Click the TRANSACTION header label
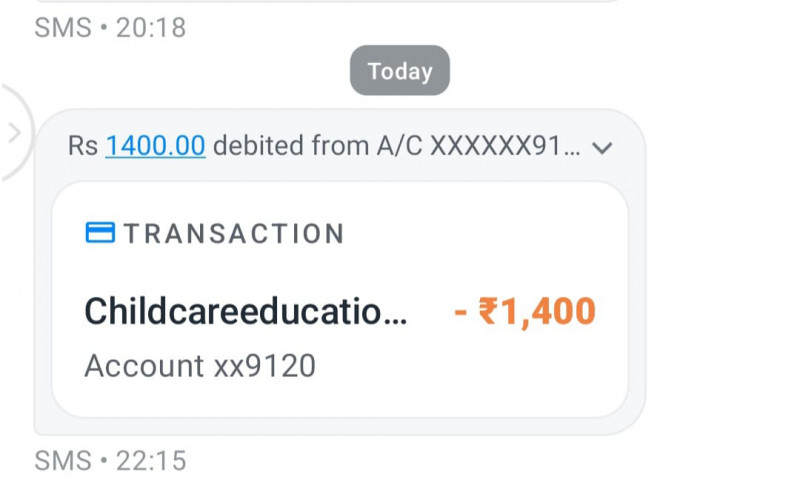Viewport: 800px width, 495px height. (234, 234)
